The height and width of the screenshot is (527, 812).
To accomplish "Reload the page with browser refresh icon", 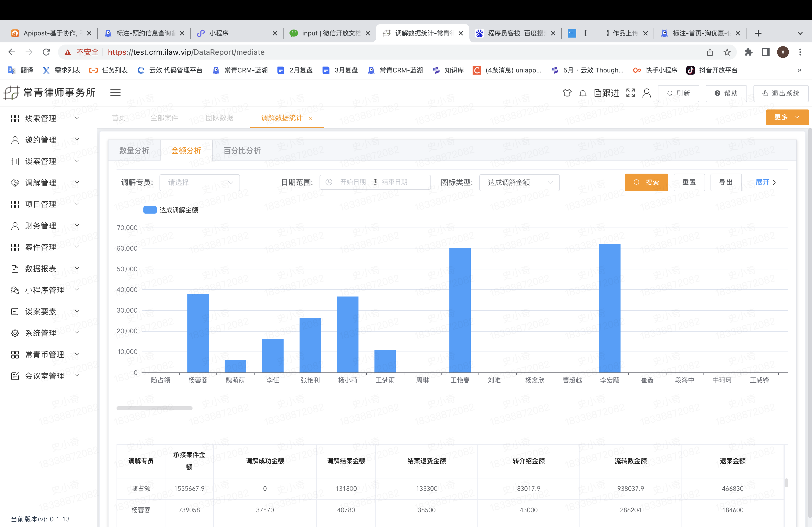I will coord(46,52).
